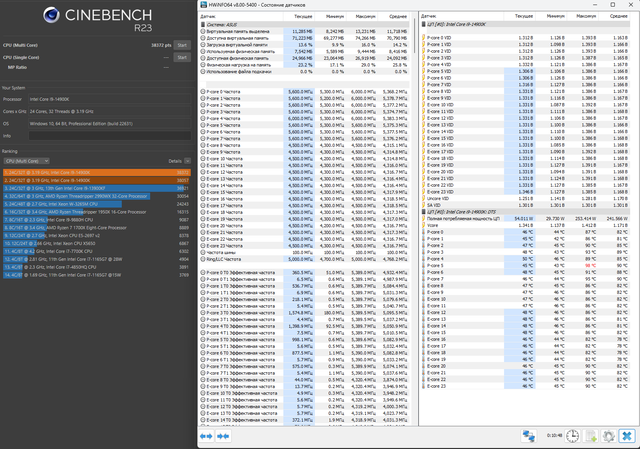This screenshot has height=449, width=640.
Task: Select the Xeon CPU X5650 ranking entry
Action: [x=97, y=243]
